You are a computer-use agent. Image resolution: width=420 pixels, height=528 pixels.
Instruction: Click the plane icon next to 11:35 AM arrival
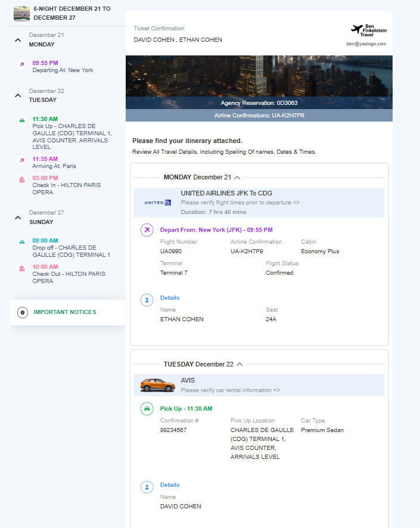pyautogui.click(x=22, y=160)
